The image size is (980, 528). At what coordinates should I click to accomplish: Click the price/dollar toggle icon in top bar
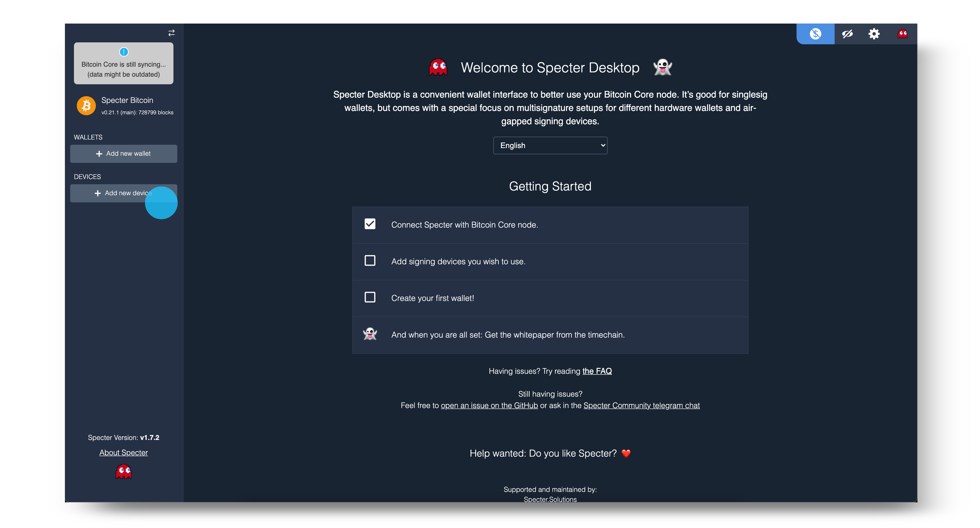815,34
